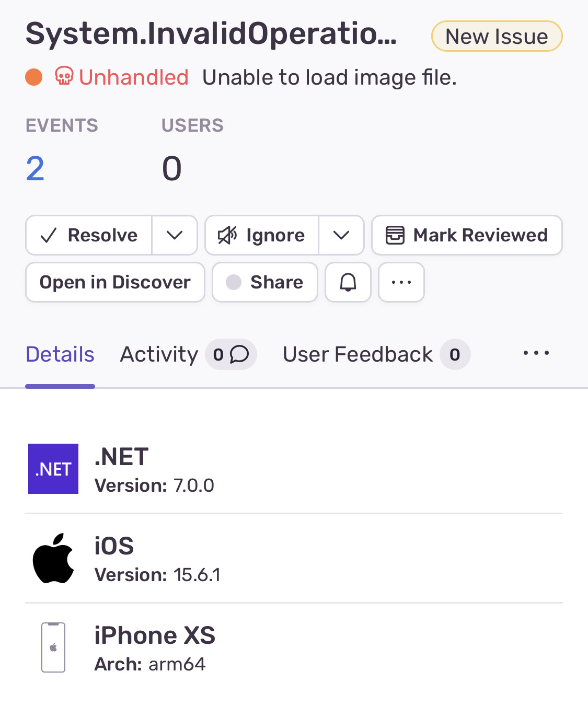
Task: Open the issue actions ellipsis menu
Action: click(401, 282)
